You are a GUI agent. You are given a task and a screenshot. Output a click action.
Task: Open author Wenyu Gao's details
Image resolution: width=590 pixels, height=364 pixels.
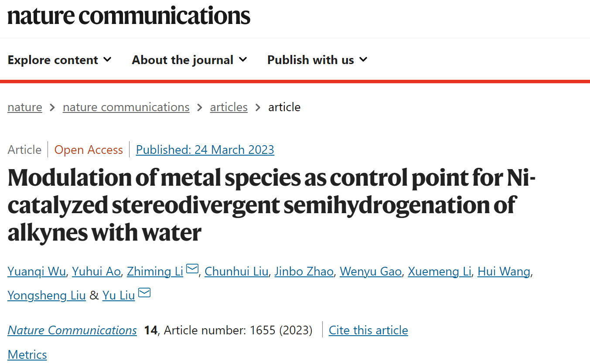[371, 271]
